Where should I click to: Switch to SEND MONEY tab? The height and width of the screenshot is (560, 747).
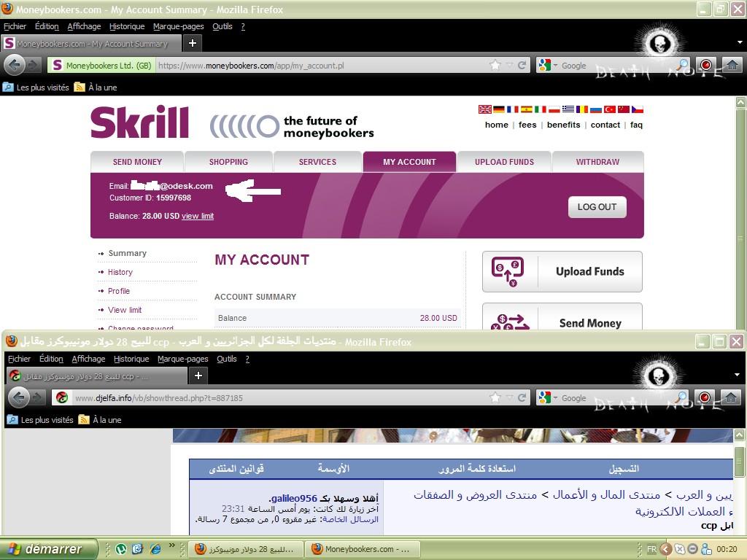click(x=137, y=162)
